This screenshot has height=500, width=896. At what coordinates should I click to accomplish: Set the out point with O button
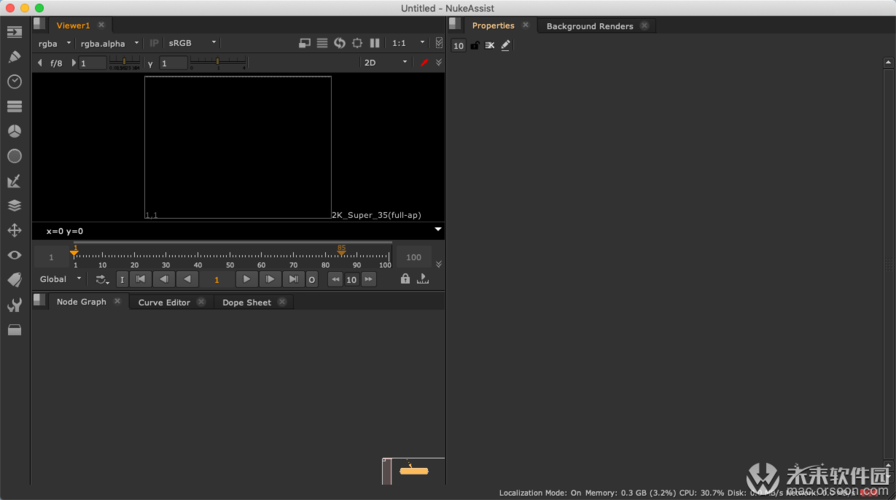pos(311,279)
